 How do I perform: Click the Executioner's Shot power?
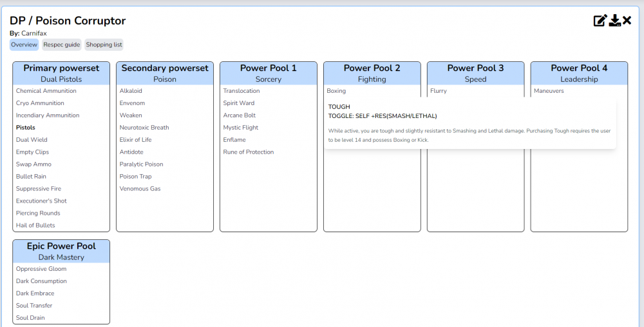pyautogui.click(x=41, y=201)
